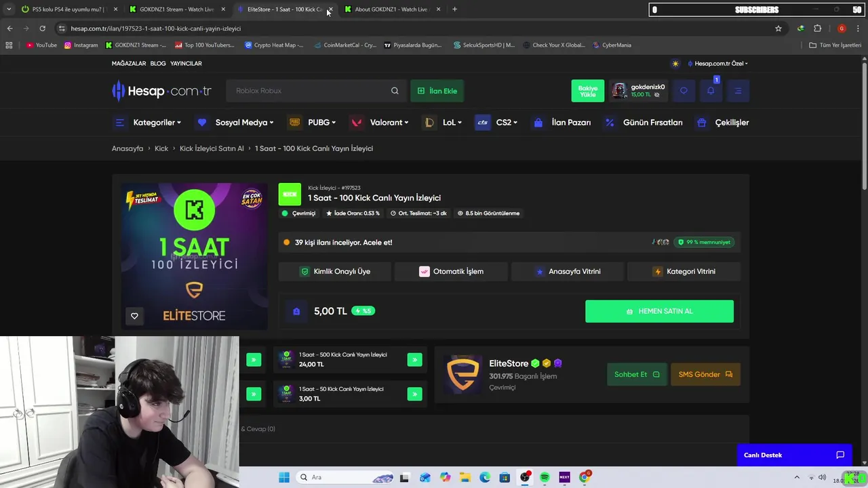The image size is (868, 488).
Task: Click the green Kick logo beside the listing title
Action: click(x=290, y=195)
